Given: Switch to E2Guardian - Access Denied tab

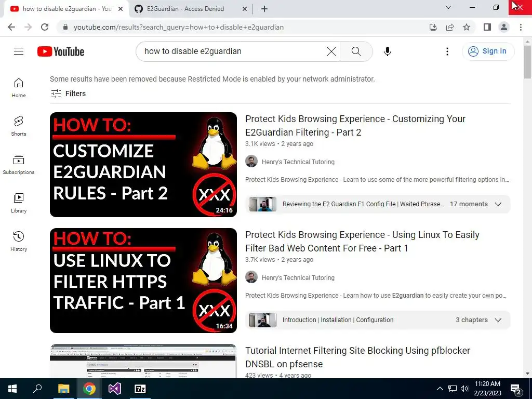Looking at the screenshot, I should 185,9.
